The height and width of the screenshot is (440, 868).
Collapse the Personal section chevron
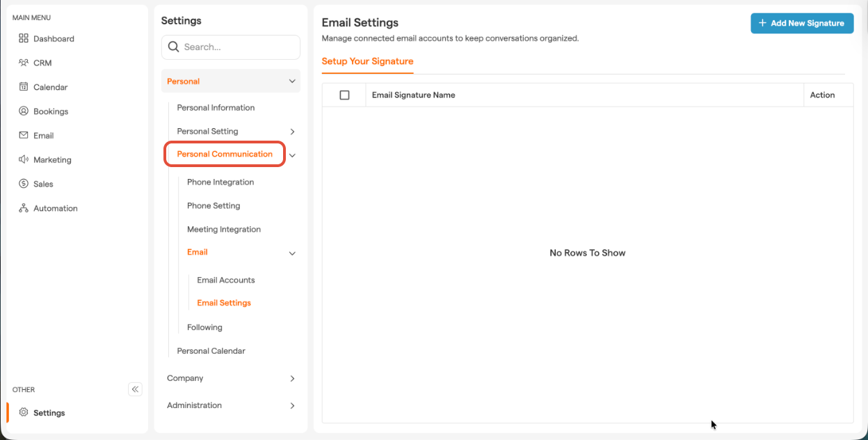pyautogui.click(x=292, y=81)
